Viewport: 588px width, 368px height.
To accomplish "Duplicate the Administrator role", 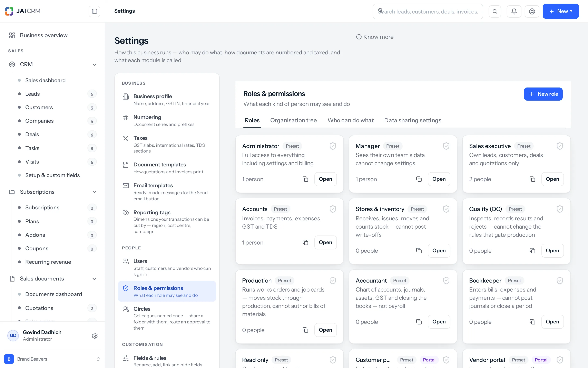I will click(305, 179).
